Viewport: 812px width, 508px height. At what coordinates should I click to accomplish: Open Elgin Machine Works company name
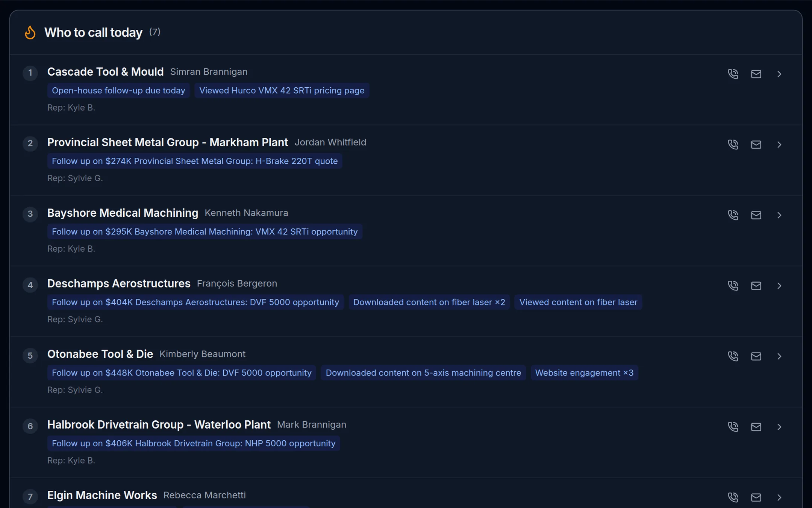pos(102,495)
